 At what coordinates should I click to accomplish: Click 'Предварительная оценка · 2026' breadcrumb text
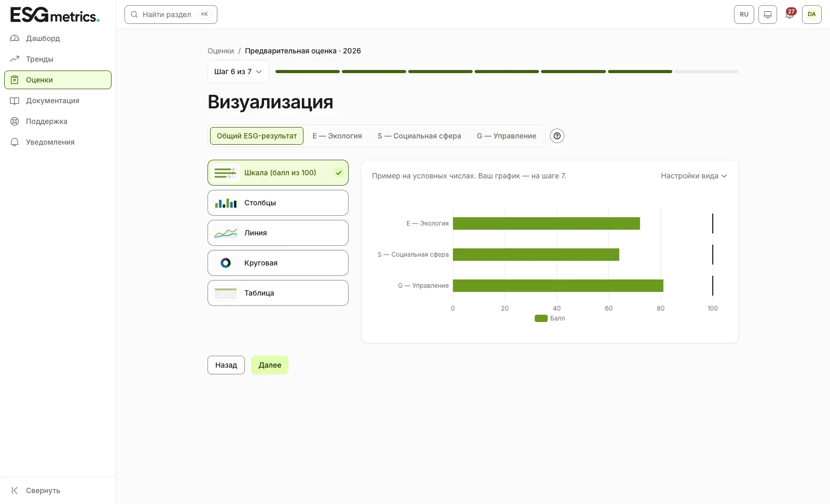[x=303, y=51]
